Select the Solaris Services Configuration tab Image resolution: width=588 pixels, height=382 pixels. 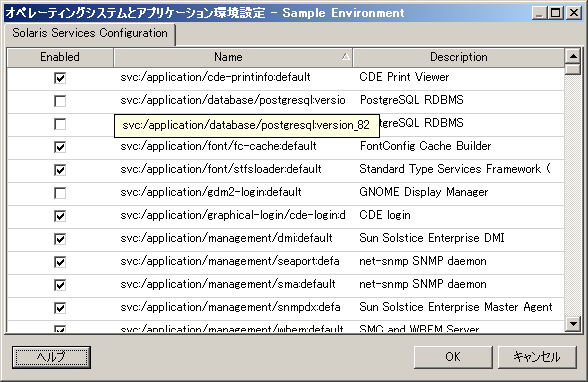[x=90, y=33]
